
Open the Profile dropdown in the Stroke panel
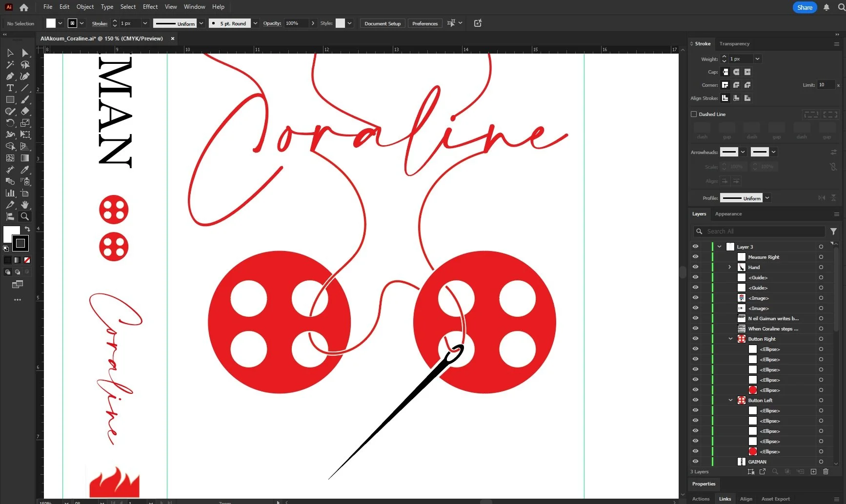(x=767, y=198)
